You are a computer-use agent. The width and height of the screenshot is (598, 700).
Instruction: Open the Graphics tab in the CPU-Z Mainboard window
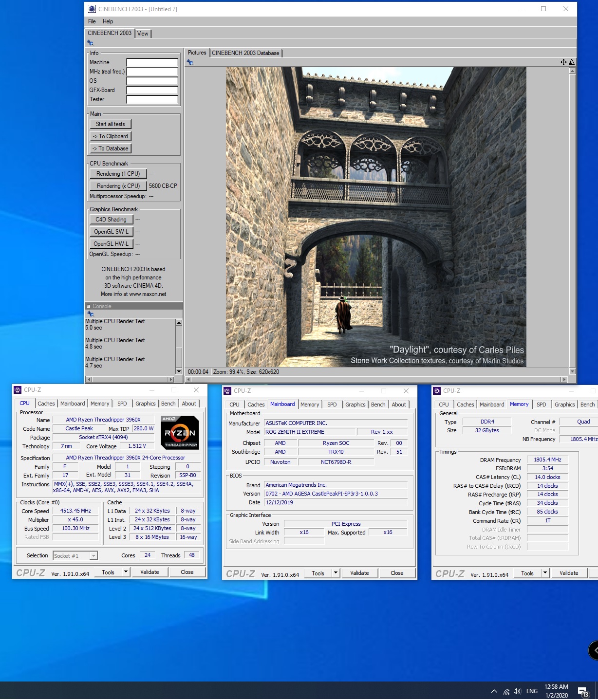point(355,405)
